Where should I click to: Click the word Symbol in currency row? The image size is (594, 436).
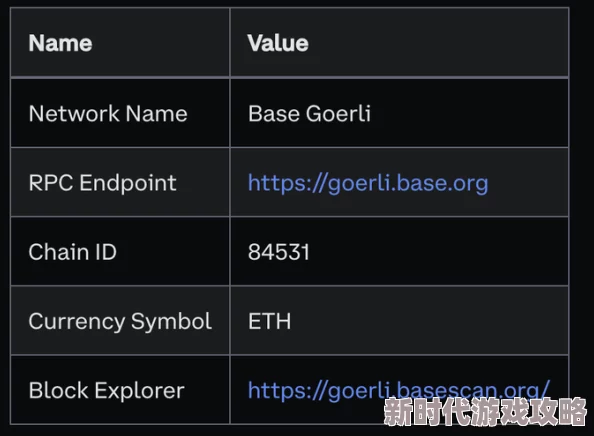(x=171, y=322)
